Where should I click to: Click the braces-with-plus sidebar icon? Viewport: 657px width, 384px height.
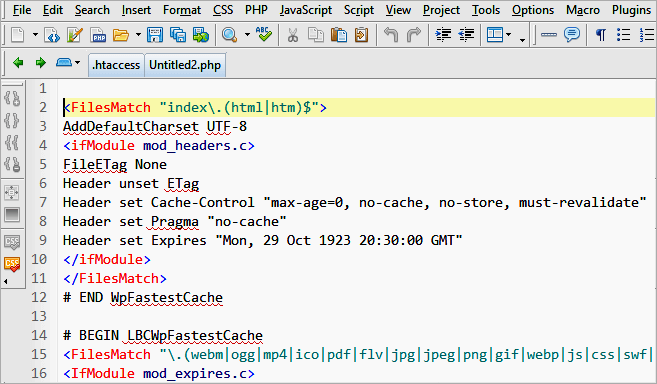coord(12,99)
